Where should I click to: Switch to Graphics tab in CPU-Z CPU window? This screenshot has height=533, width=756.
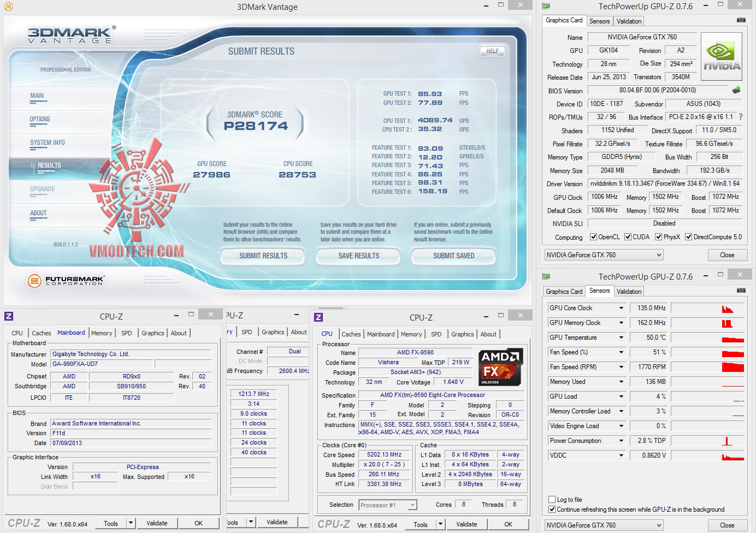[463, 334]
